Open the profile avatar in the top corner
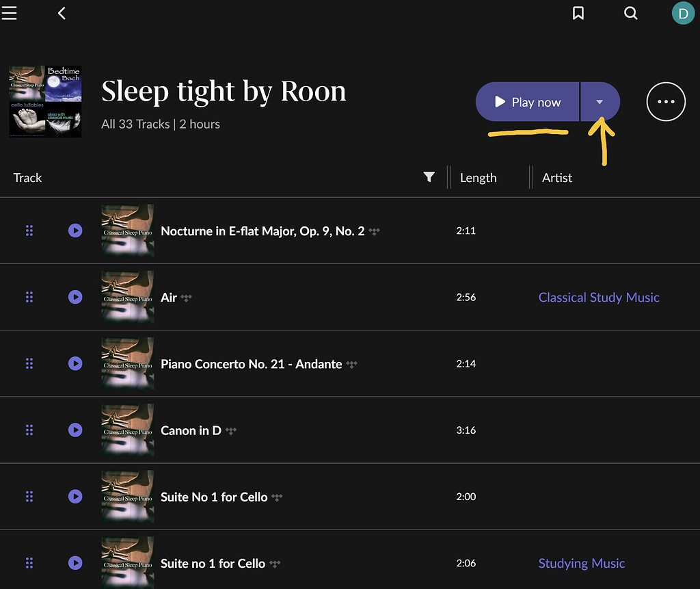 (x=683, y=12)
